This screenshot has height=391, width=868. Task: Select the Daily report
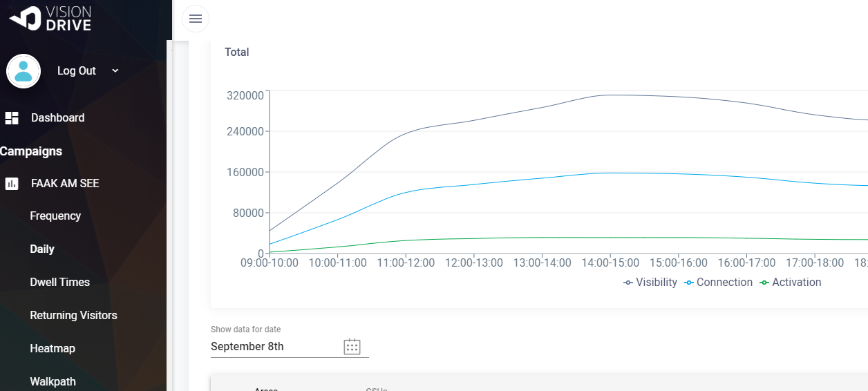pos(42,249)
